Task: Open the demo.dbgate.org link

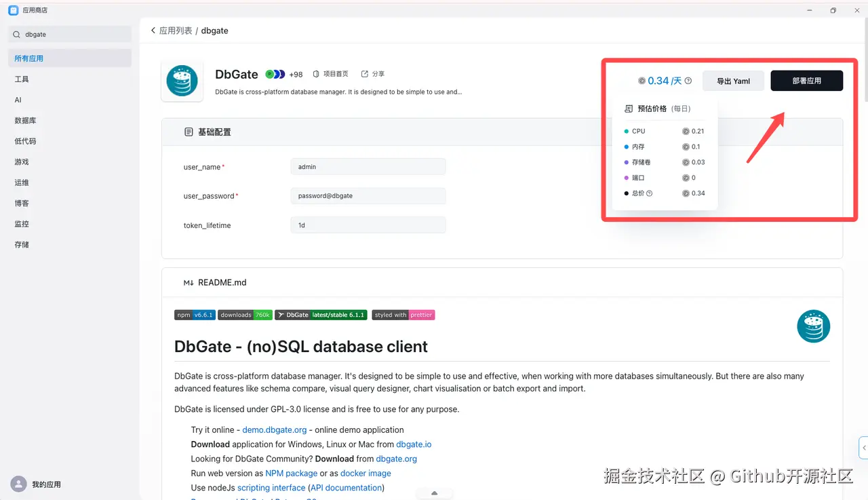Action: (275, 430)
